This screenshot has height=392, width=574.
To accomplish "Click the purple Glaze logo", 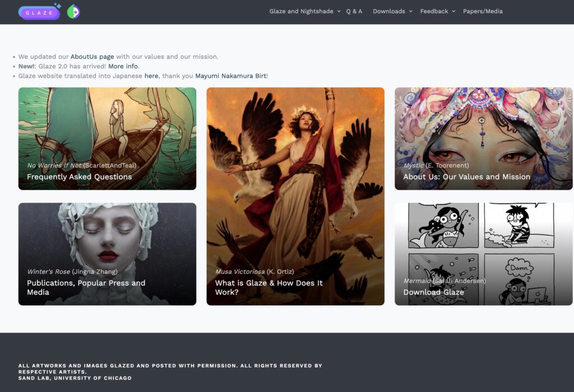I will pos(40,12).
